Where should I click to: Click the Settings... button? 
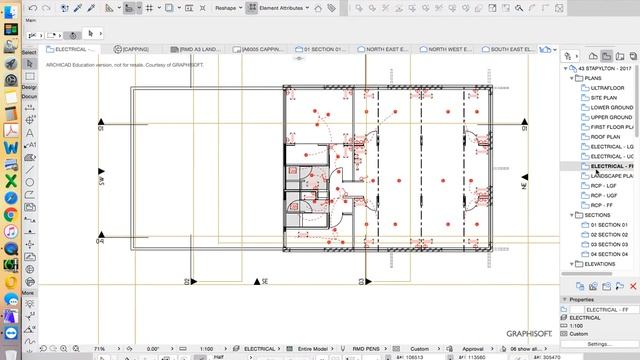(x=599, y=344)
